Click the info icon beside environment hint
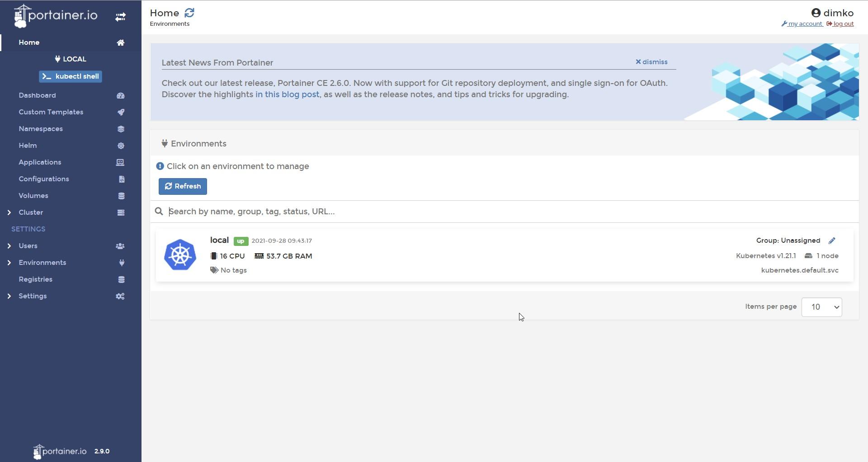868x462 pixels. (x=160, y=166)
